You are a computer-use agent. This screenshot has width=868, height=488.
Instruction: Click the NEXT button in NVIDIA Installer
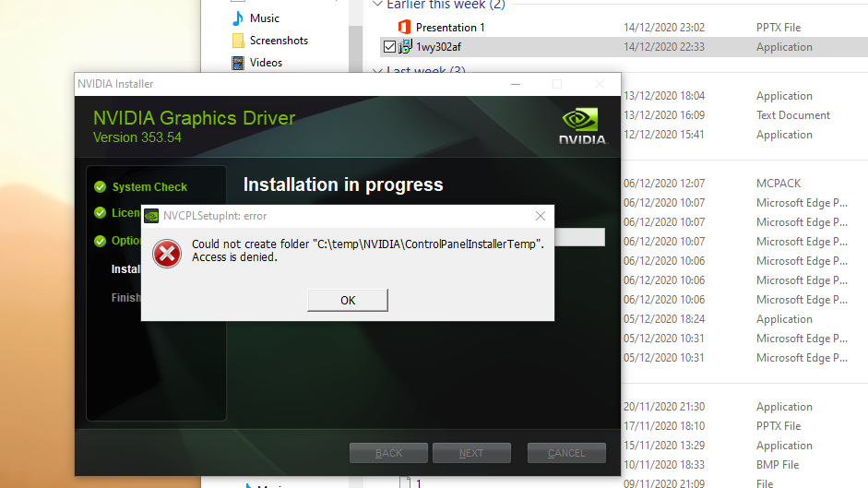tap(471, 453)
